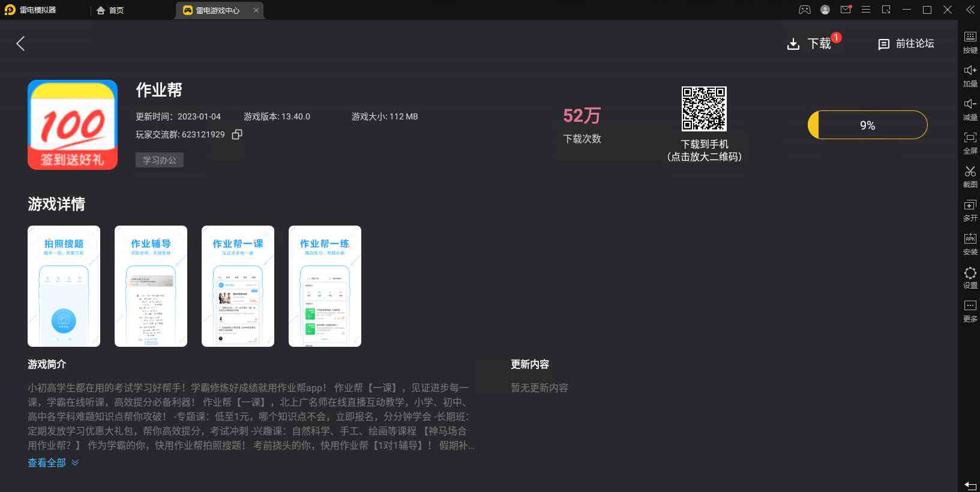Select the 学习办公 category tag
This screenshot has height=492, width=980.
160,160
